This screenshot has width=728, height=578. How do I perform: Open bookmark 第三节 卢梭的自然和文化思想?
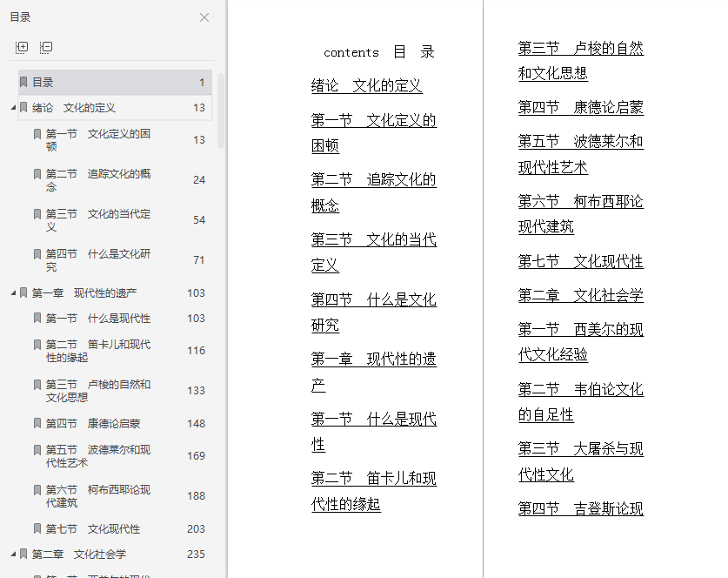tap(98, 391)
